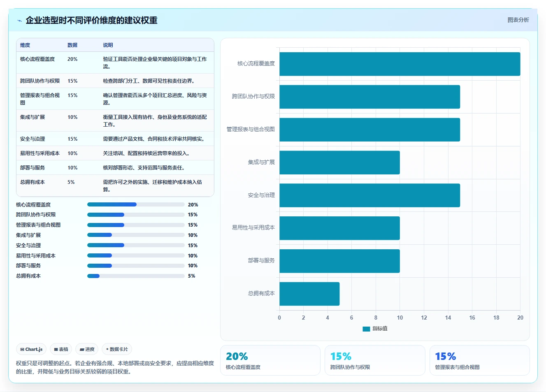Select the description 验证工具能否处理企业最关键的项目对象与工作流
The height and width of the screenshot is (392, 546).
(155, 63)
